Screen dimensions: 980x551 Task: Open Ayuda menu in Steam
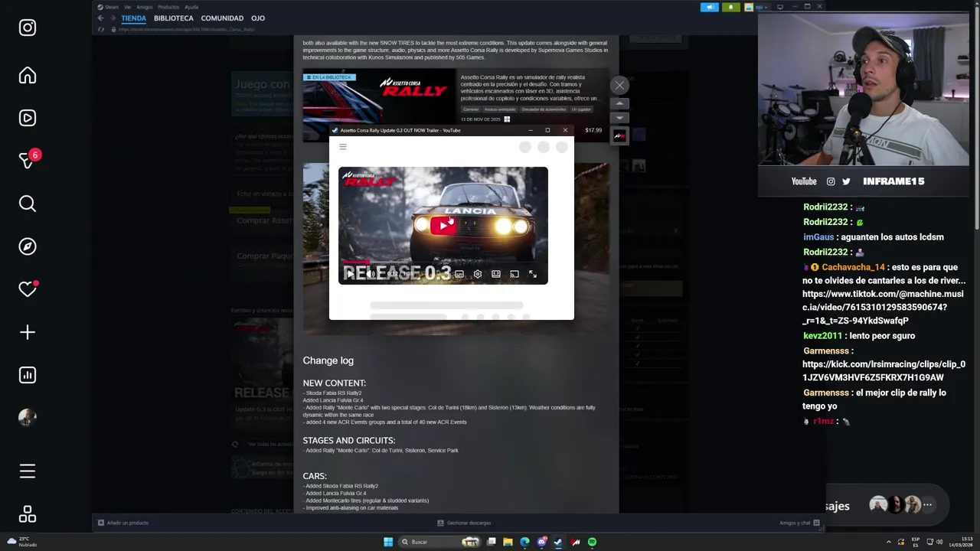191,7
